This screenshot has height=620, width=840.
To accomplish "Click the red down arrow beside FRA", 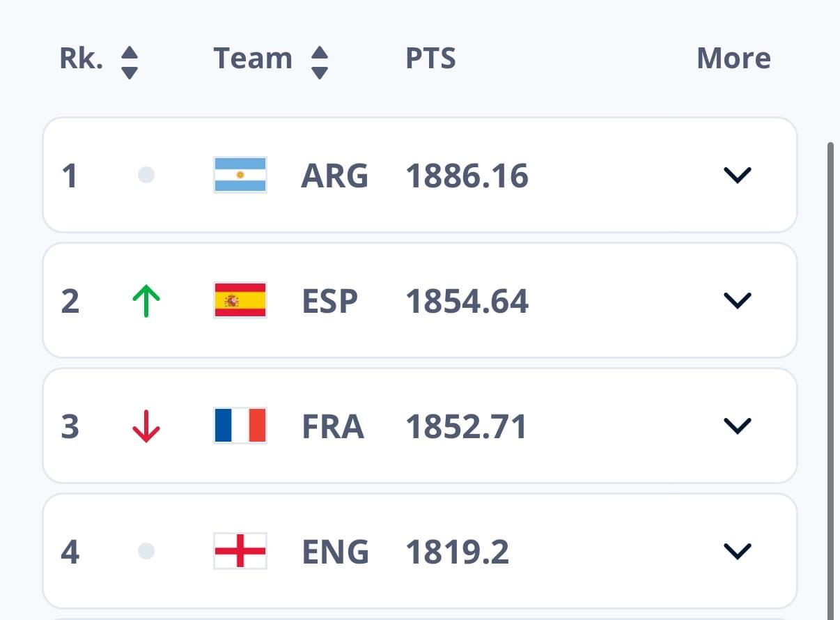I will [146, 426].
